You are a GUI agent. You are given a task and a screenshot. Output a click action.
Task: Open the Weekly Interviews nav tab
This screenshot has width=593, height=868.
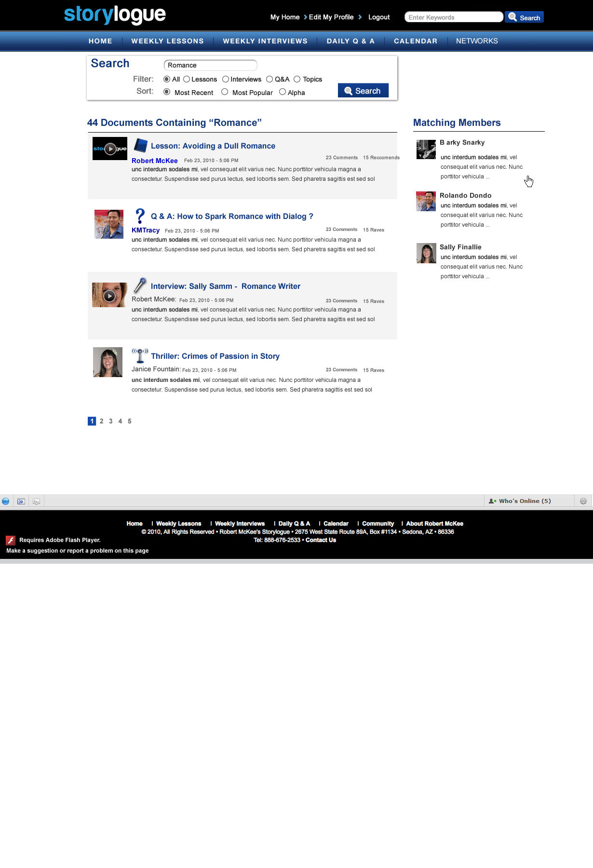pyautogui.click(x=265, y=41)
